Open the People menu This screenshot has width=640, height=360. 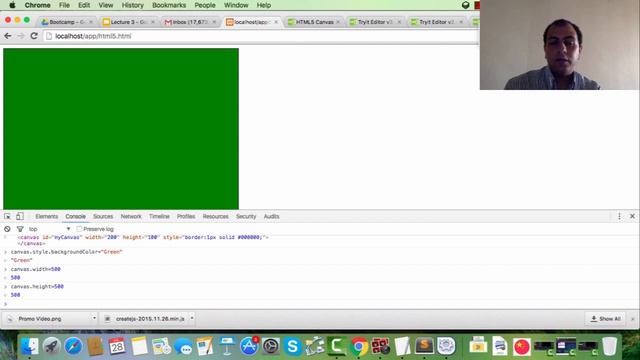tap(205, 5)
